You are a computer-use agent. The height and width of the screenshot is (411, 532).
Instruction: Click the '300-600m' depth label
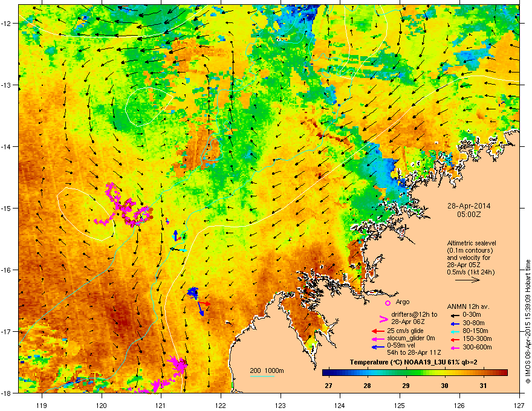477,348
